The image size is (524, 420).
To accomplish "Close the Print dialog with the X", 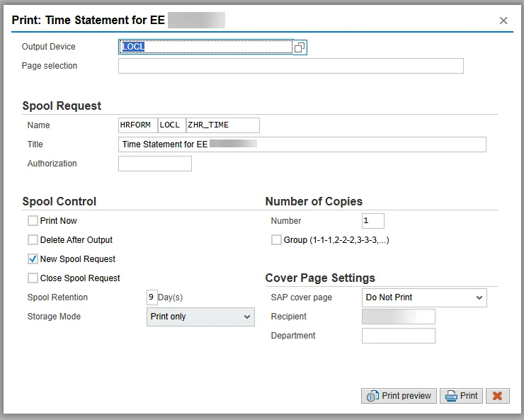I will (x=503, y=21).
